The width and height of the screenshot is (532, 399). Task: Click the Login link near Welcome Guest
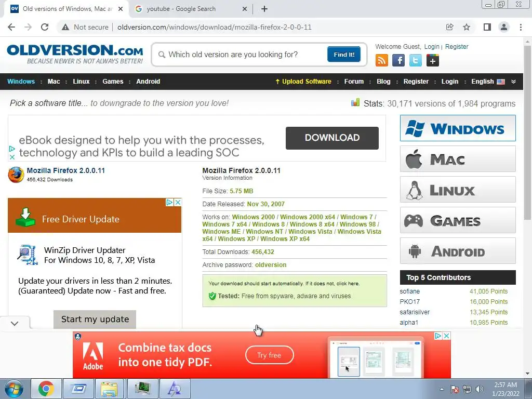click(x=432, y=47)
